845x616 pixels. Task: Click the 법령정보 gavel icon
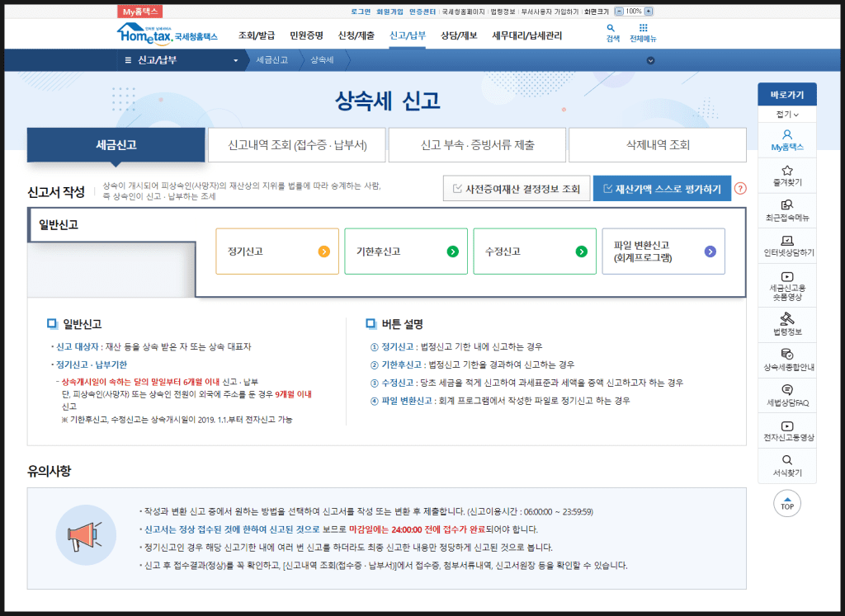point(786,317)
